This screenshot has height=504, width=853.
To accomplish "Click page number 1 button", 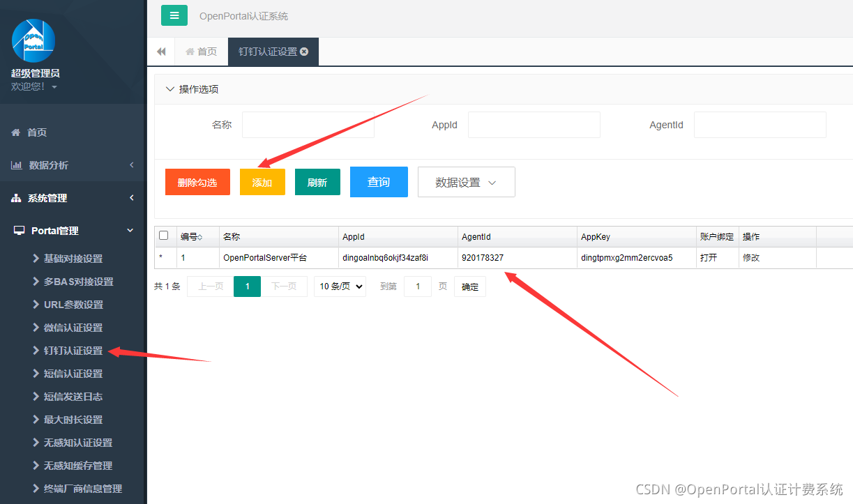I will (x=248, y=287).
